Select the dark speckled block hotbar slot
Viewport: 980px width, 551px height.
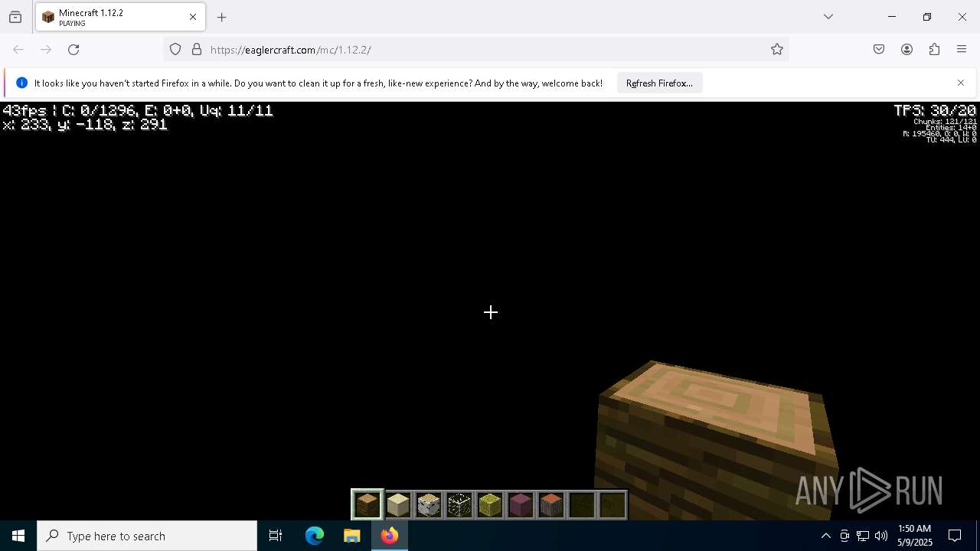pyautogui.click(x=459, y=505)
